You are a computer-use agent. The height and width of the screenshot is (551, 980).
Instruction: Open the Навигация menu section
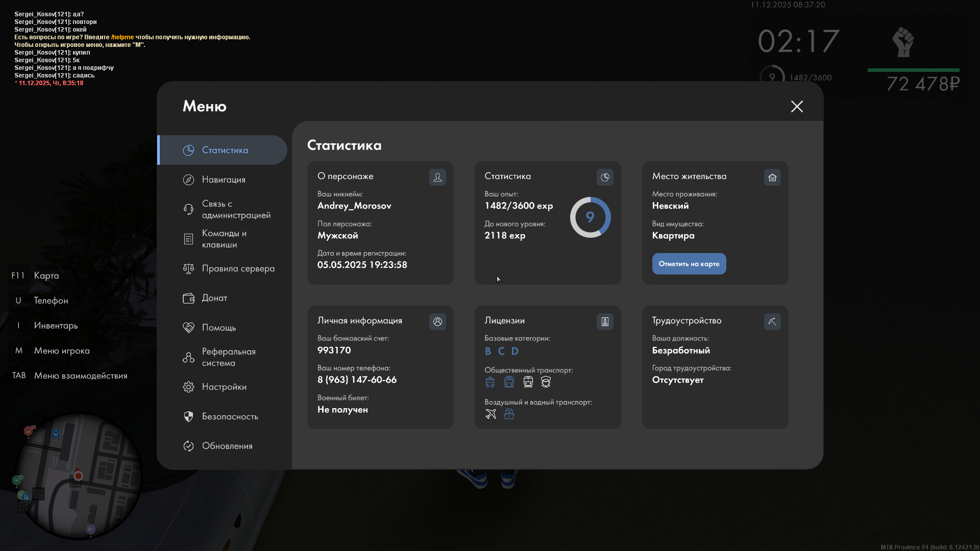tap(224, 180)
